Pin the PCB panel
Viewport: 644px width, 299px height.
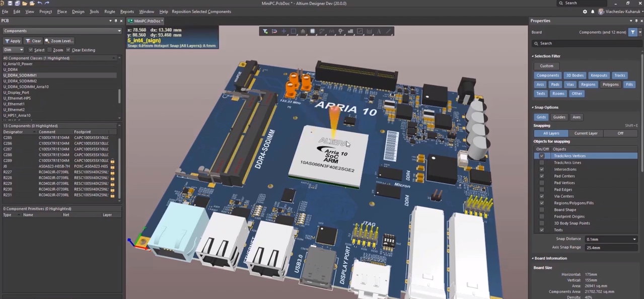(115, 21)
